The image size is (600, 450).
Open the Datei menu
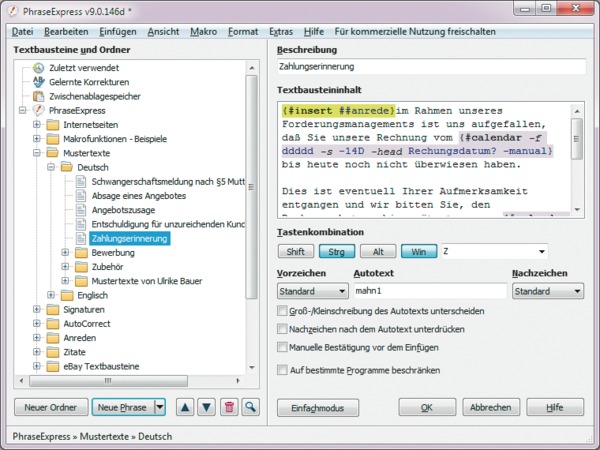click(23, 32)
